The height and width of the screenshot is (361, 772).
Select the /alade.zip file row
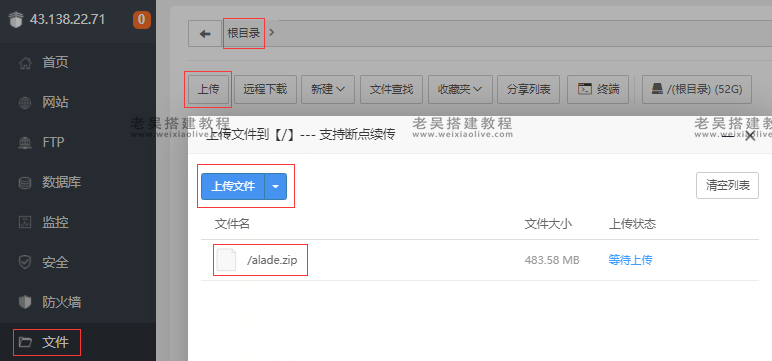coord(480,260)
